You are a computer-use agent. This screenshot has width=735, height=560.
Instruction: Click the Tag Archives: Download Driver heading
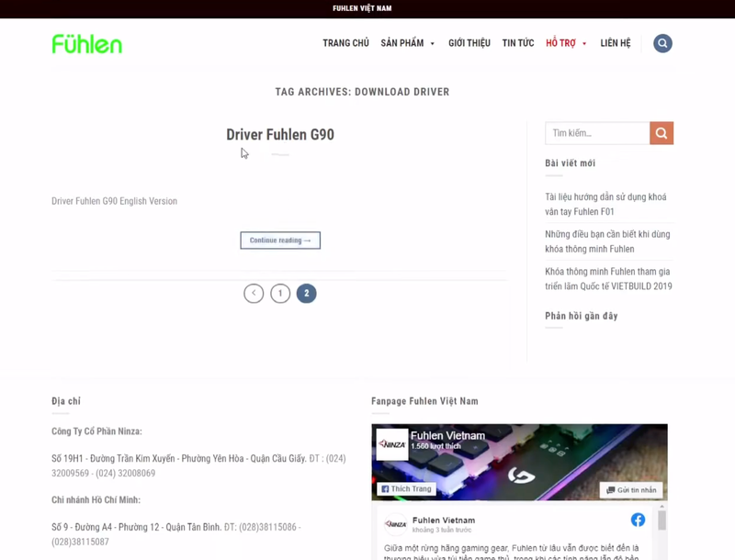362,92
